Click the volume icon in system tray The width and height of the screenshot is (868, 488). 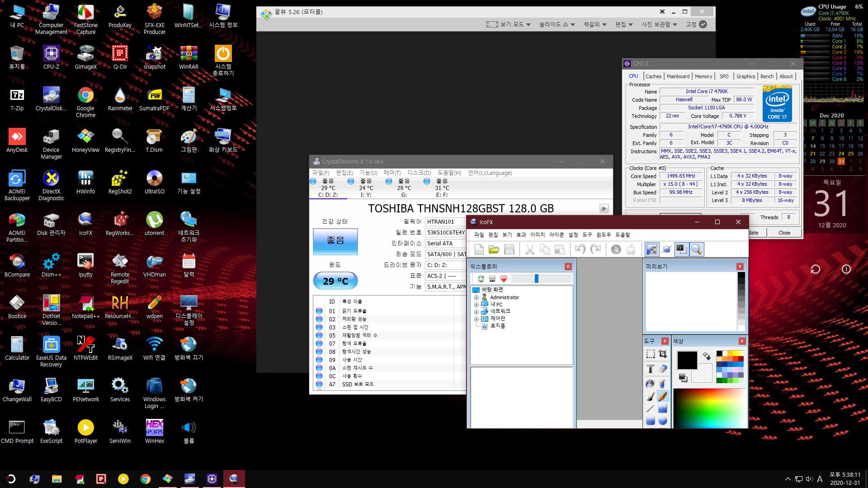(809, 479)
